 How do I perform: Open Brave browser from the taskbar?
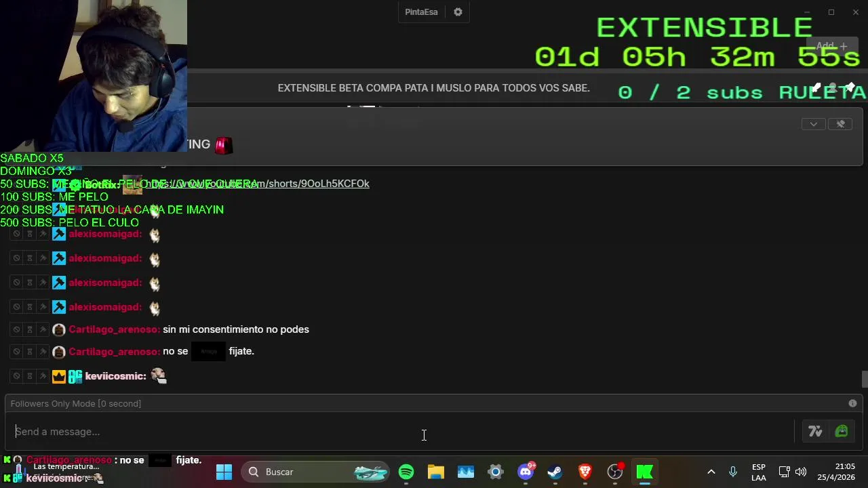pyautogui.click(x=585, y=472)
